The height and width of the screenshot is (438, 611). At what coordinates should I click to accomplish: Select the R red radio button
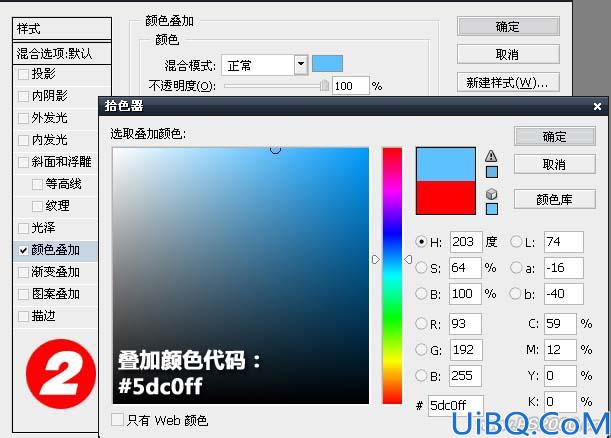(x=421, y=323)
